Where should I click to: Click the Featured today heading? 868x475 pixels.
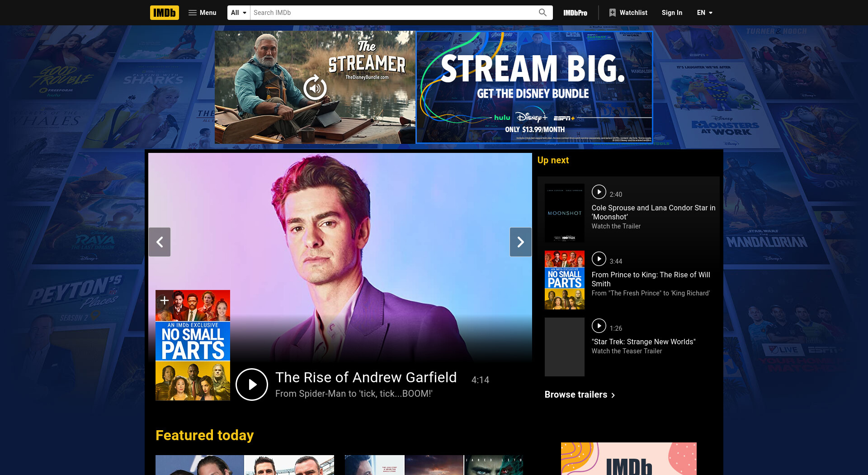click(x=205, y=435)
